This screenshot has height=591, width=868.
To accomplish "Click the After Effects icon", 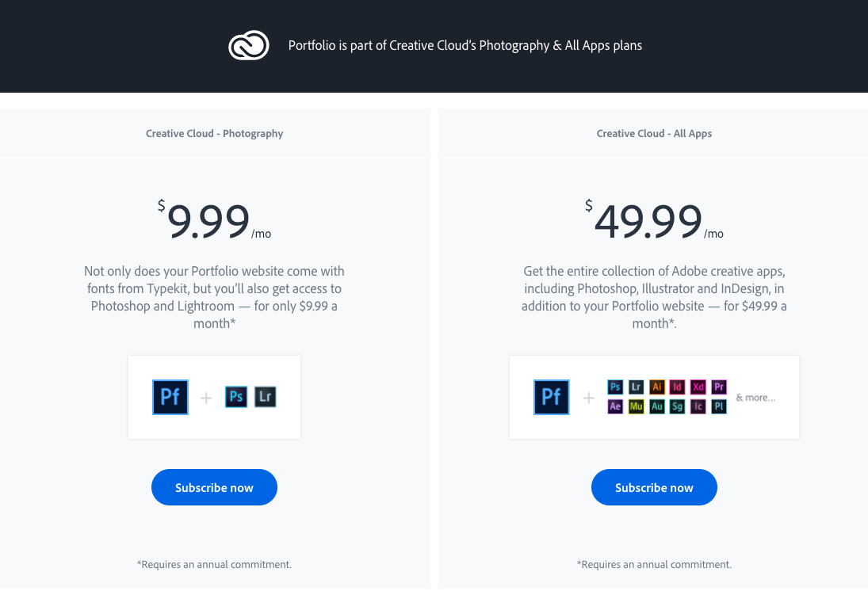I will 615,406.
